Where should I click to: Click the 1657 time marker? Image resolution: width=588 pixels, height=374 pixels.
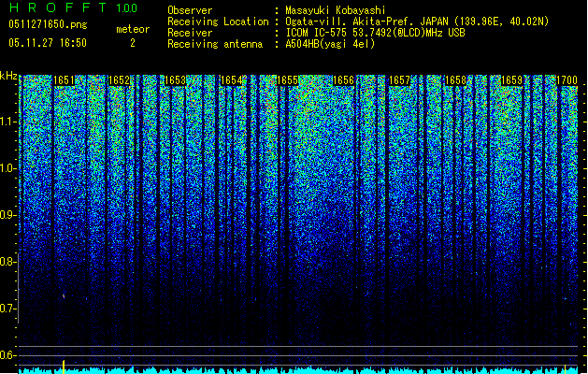click(399, 80)
